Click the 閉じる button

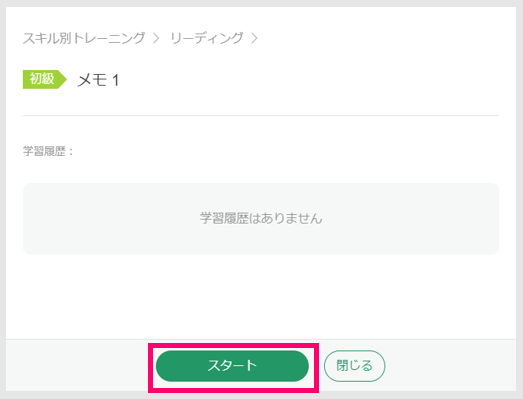point(355,366)
